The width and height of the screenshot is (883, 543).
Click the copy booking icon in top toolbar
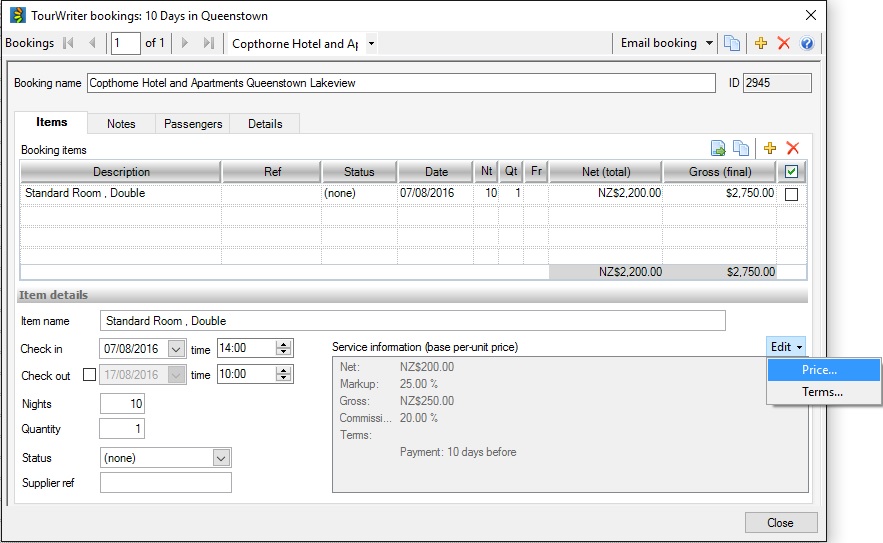(x=733, y=43)
